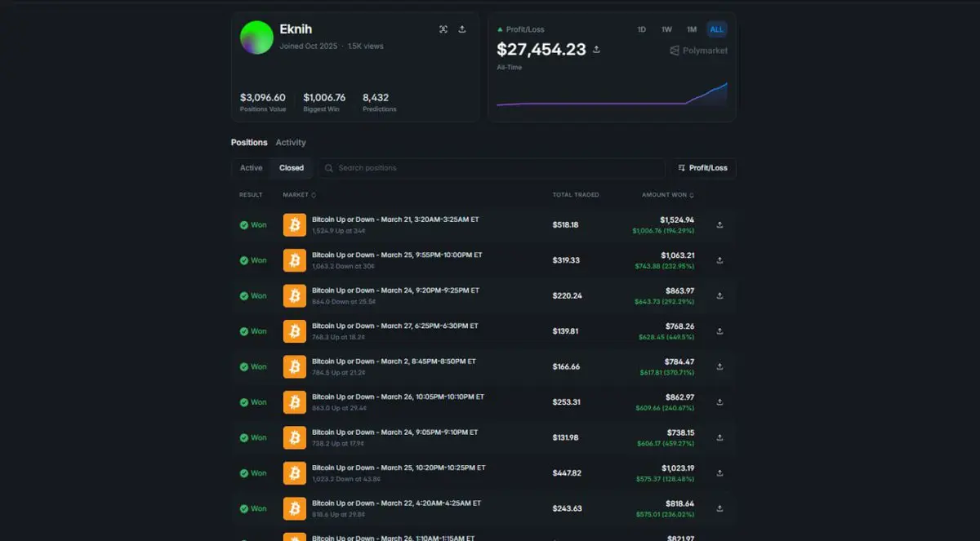Open Bitcoin Up or Down March 25 9:55PM-10:00PM market
This screenshot has width=980, height=541.
point(397,255)
